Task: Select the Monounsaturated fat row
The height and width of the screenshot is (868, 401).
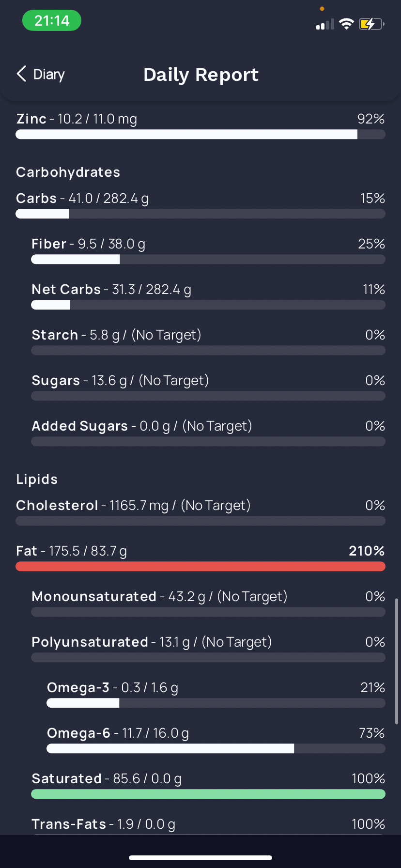Action: pyautogui.click(x=208, y=603)
